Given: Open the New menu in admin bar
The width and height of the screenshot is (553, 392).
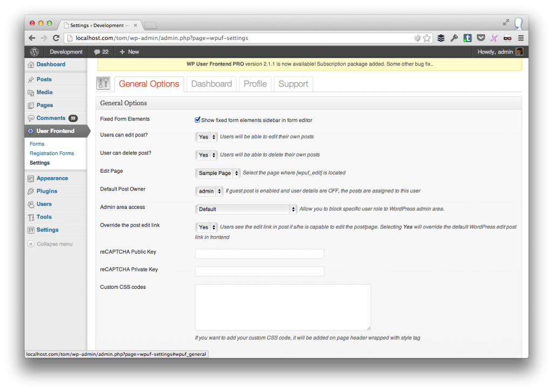Looking at the screenshot, I should (x=130, y=52).
